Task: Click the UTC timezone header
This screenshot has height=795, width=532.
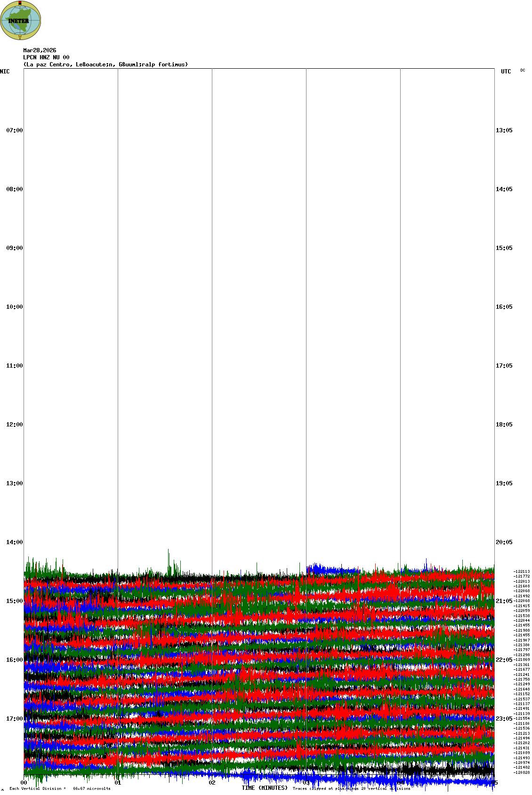Action: (x=506, y=72)
